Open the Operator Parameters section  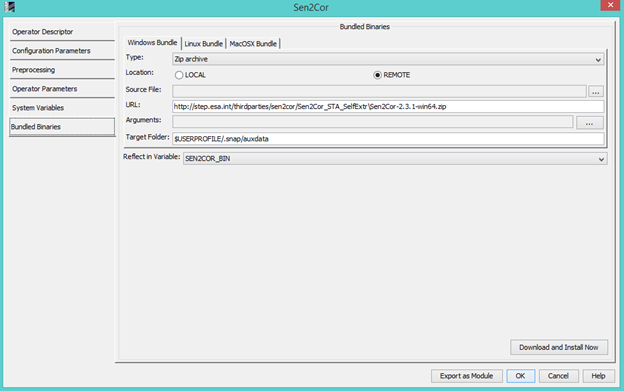pos(62,89)
